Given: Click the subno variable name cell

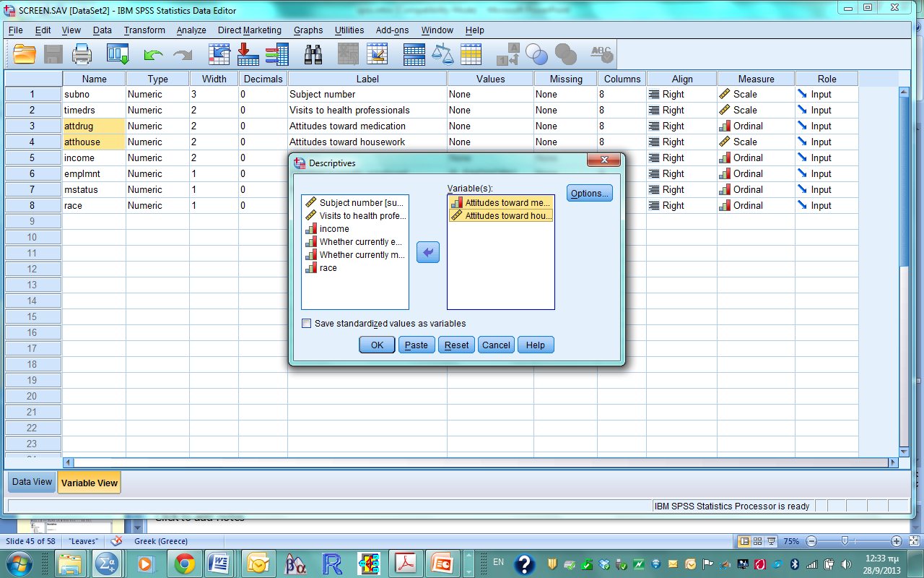Looking at the screenshot, I should click(x=95, y=95).
